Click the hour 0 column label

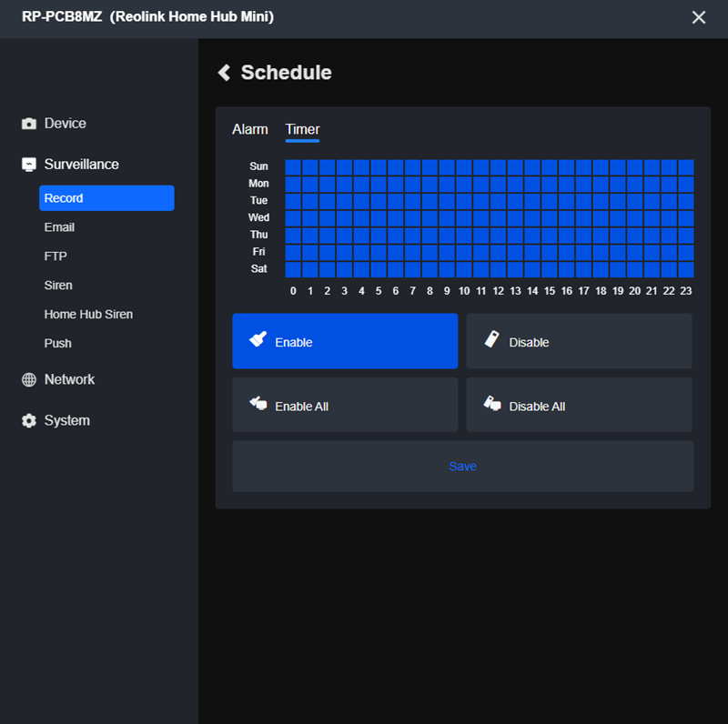point(293,291)
